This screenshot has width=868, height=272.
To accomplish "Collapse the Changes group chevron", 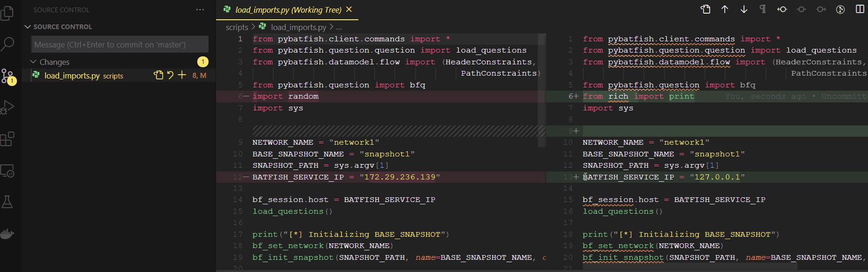I will pos(33,62).
